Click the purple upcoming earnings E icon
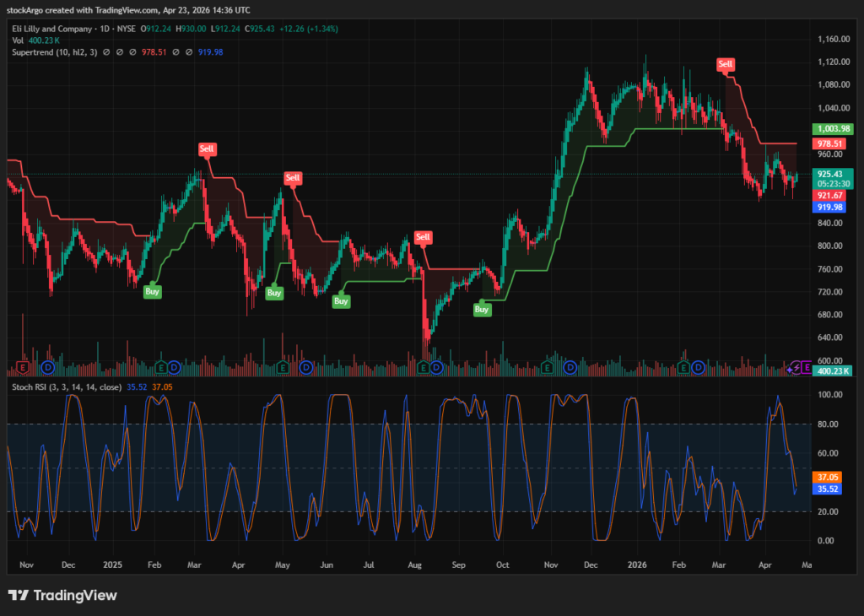 tap(806, 367)
